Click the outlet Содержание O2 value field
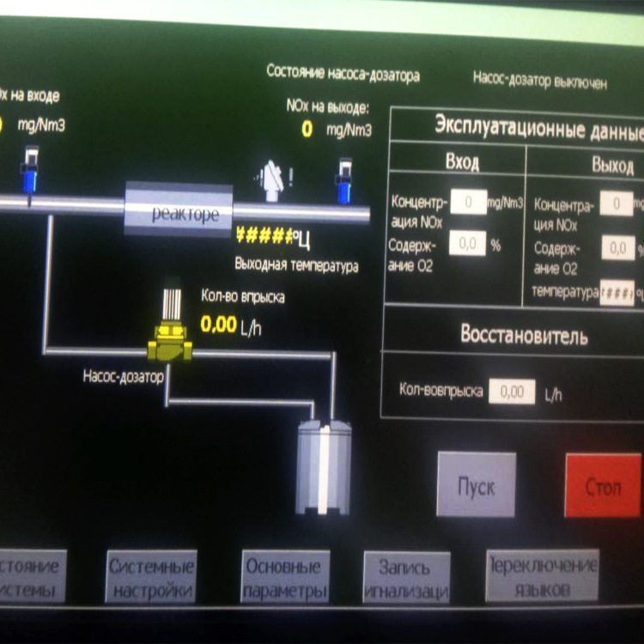This screenshot has height=644, width=644. coord(617,249)
